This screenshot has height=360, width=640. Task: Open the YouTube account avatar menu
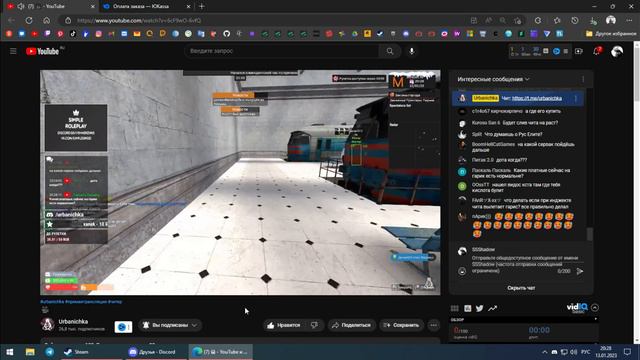pyautogui.click(x=617, y=51)
